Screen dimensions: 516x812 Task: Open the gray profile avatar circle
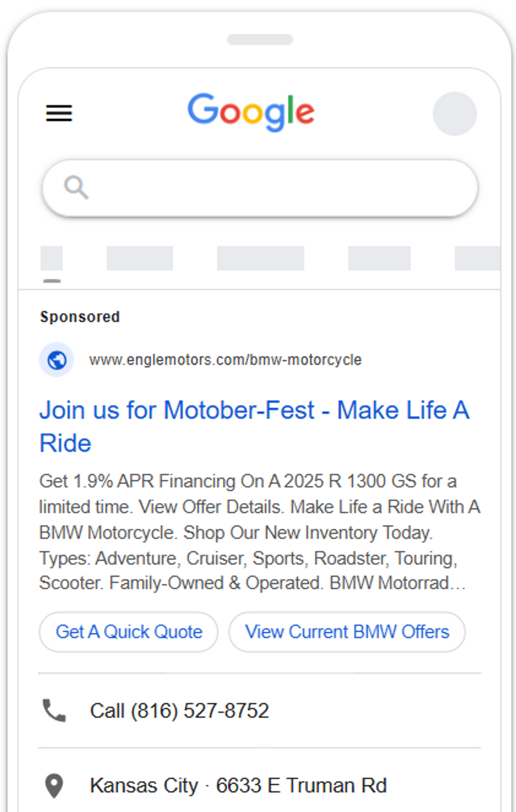(455, 114)
